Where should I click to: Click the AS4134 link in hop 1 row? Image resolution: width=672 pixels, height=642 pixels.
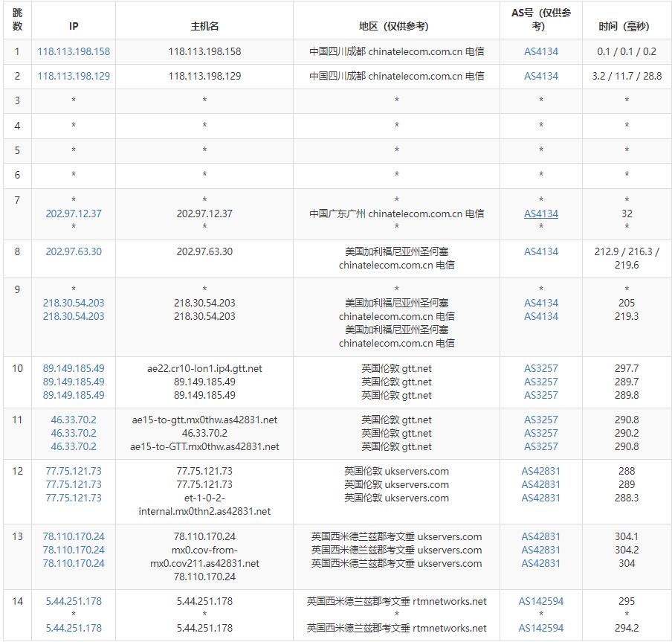pos(541,51)
